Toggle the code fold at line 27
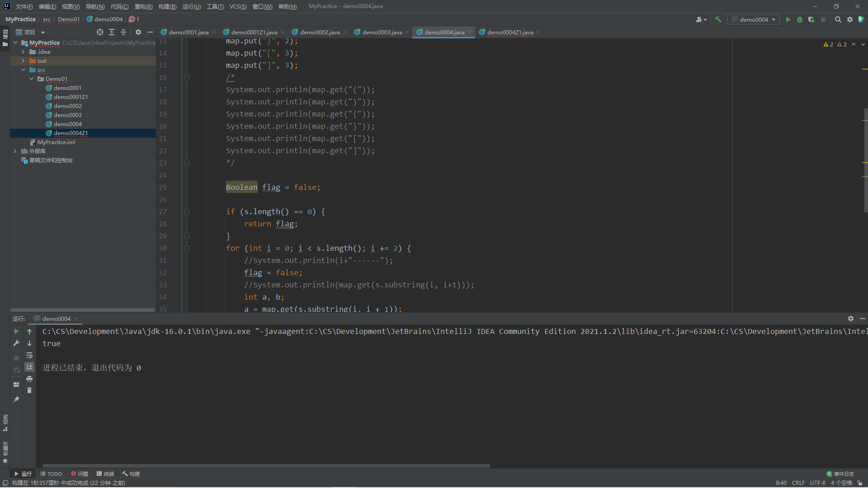The width and height of the screenshot is (868, 488). [187, 211]
